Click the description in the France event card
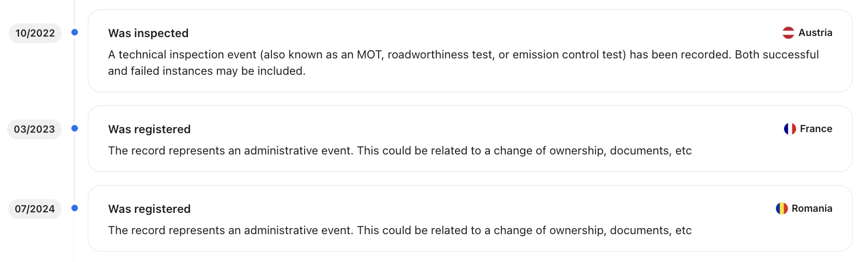 coord(400,151)
